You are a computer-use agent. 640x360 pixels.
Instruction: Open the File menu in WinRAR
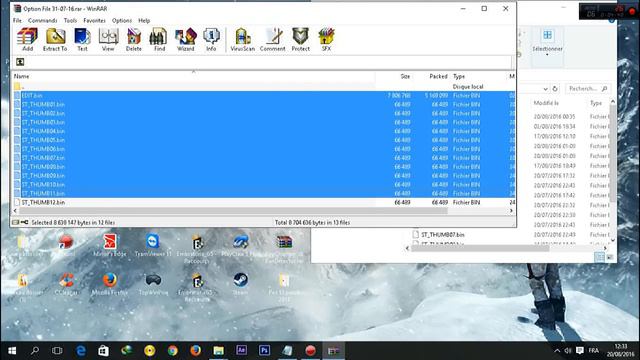point(17,20)
